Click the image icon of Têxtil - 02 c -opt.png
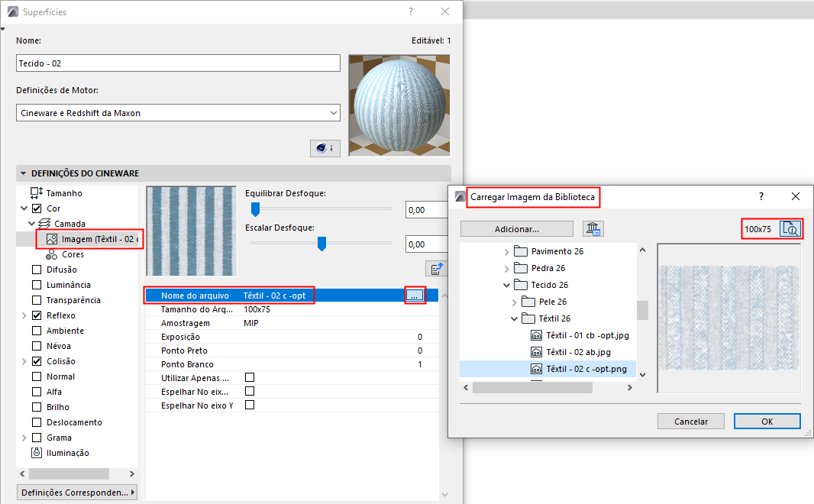 click(x=536, y=369)
